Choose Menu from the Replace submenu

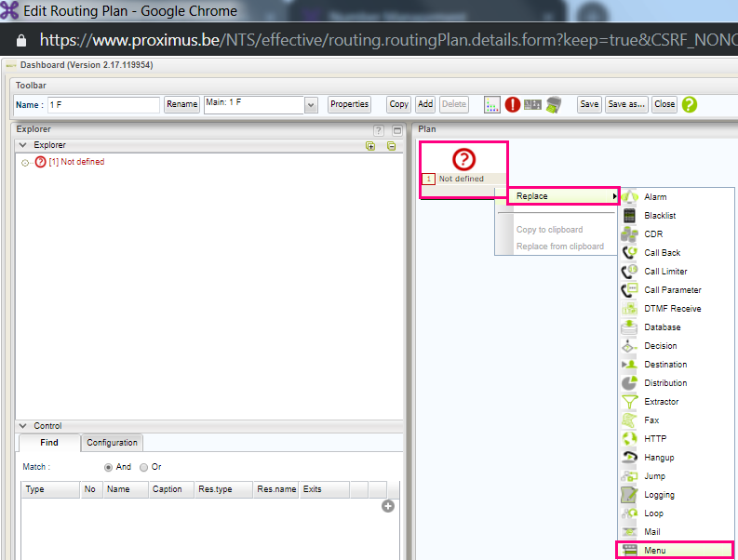[655, 551]
